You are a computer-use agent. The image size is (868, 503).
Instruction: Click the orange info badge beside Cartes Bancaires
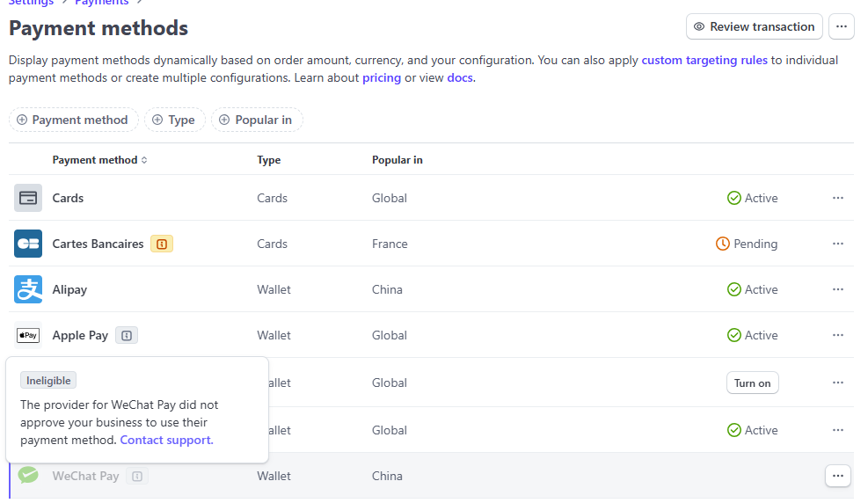pos(162,244)
